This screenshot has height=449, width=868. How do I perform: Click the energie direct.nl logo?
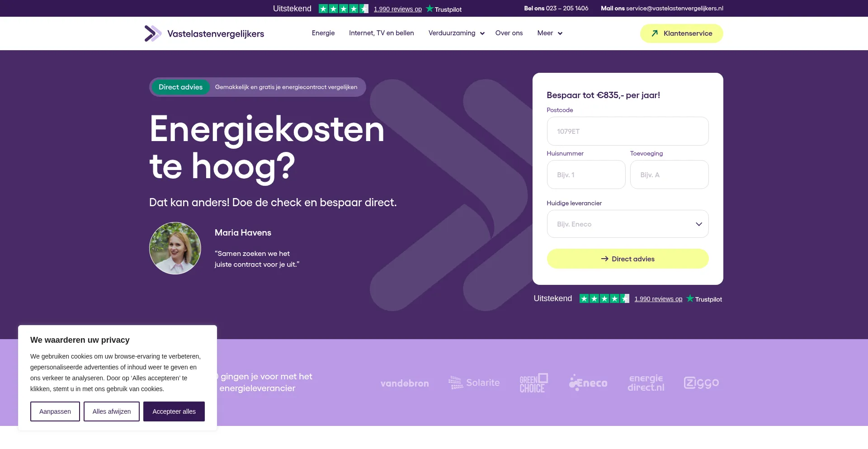pos(646,383)
